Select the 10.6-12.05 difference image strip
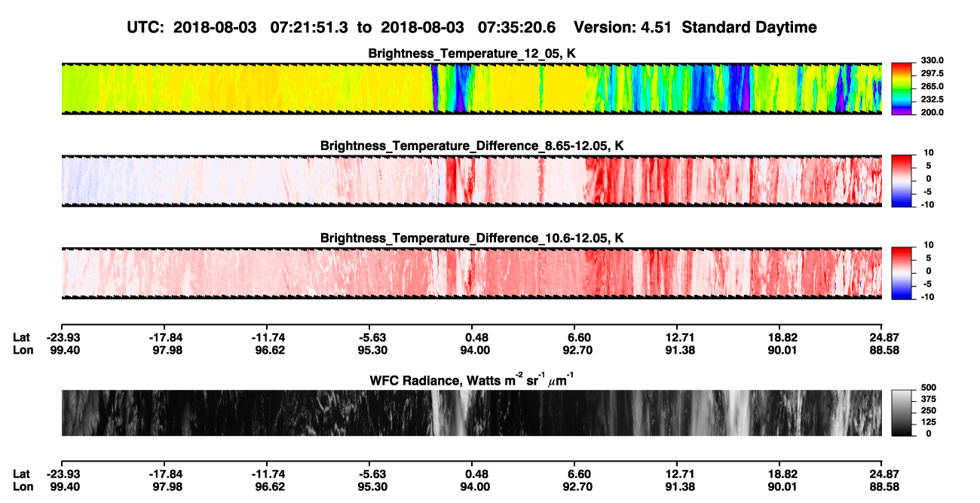980x503 pixels. pyautogui.click(x=471, y=273)
